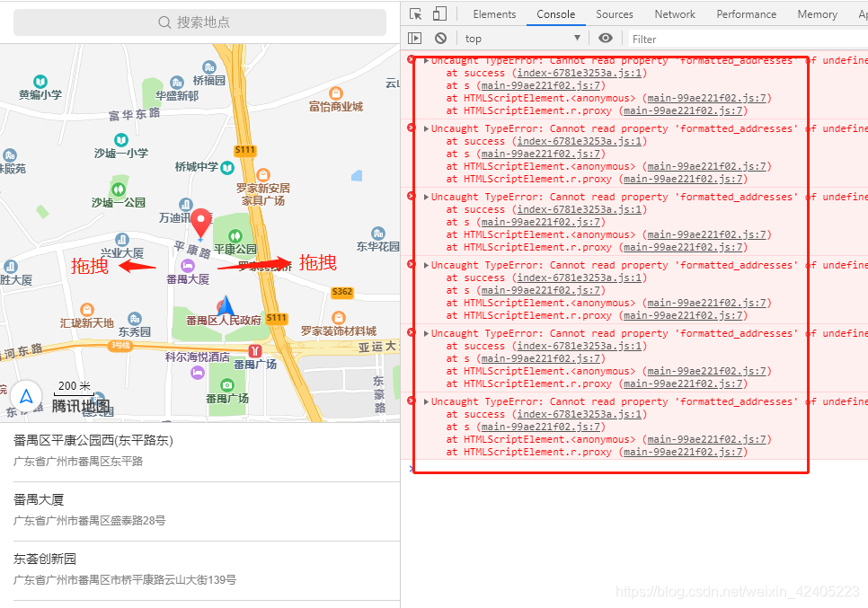
Task: Select the inspect element tool
Action: click(415, 13)
